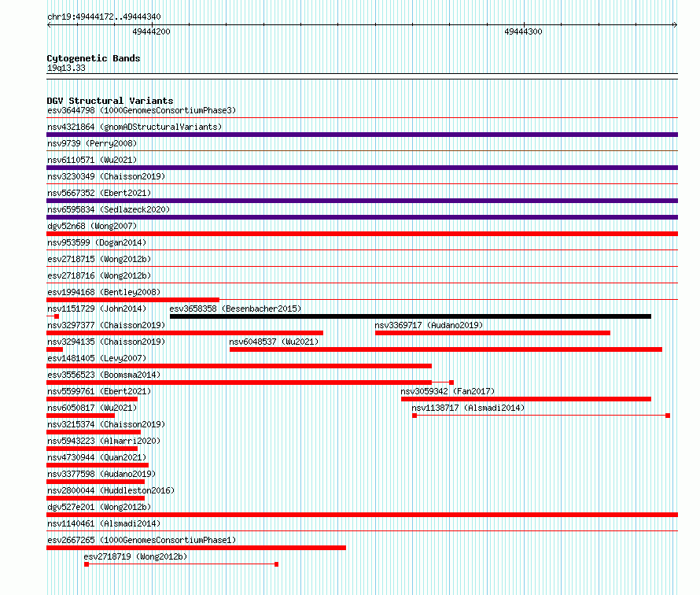Click the left arrow on the ruler
This screenshot has width=700, height=595.
coord(49,25)
